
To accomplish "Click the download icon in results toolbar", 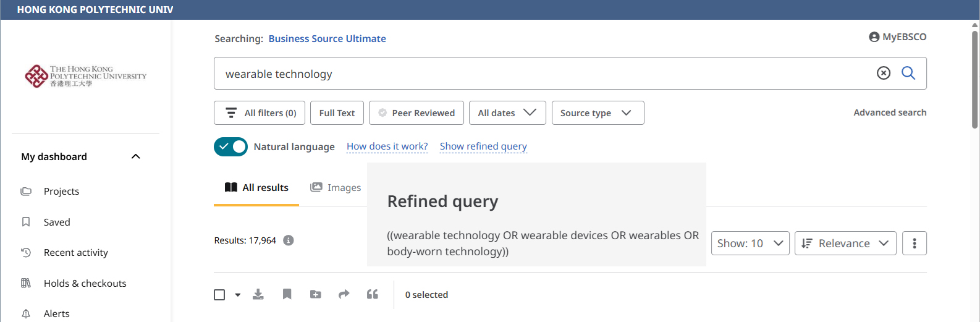I will 258,294.
